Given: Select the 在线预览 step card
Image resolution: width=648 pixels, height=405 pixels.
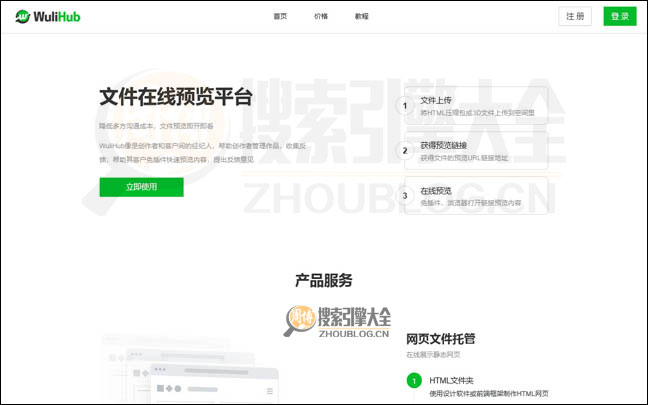Looking at the screenshot, I should (x=476, y=196).
